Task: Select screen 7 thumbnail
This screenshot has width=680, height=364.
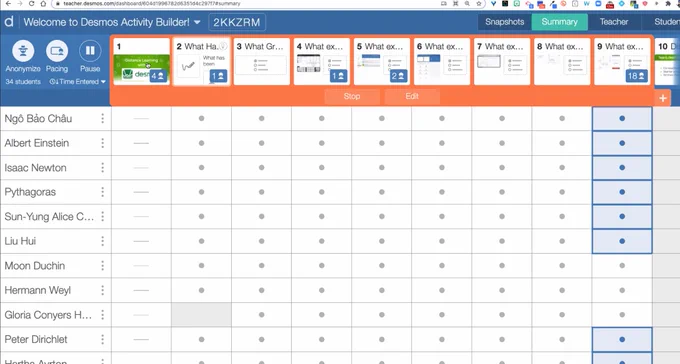Action: [x=502, y=61]
